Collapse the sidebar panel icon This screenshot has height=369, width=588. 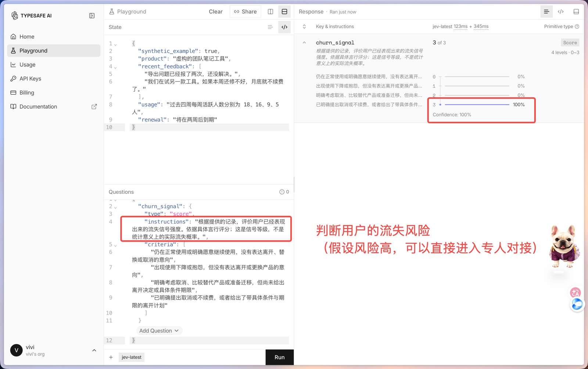(92, 15)
